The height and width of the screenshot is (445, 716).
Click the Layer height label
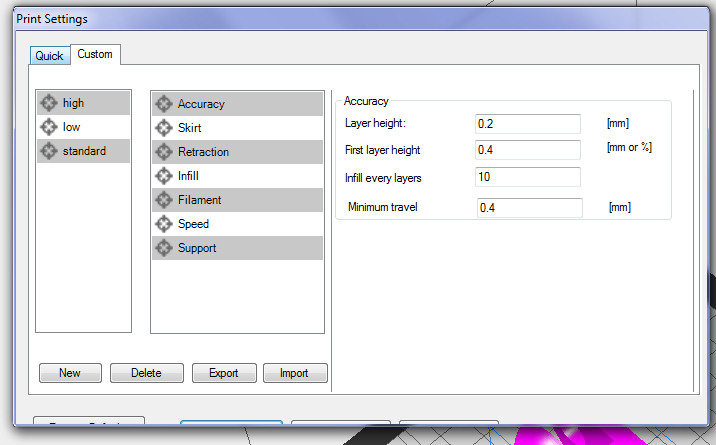point(375,123)
